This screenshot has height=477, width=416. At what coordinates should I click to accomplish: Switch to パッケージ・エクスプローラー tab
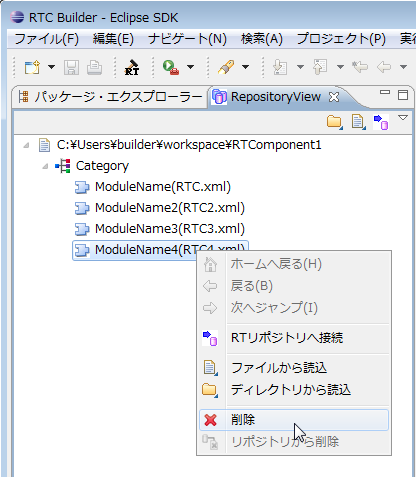coord(111,97)
